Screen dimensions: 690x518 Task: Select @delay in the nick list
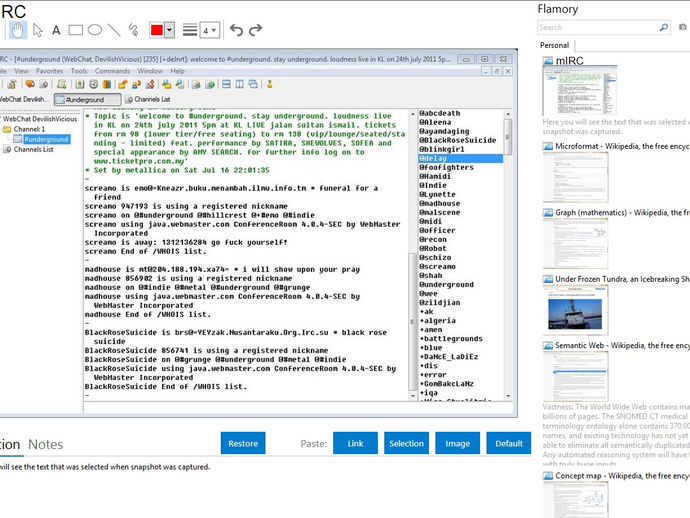460,158
